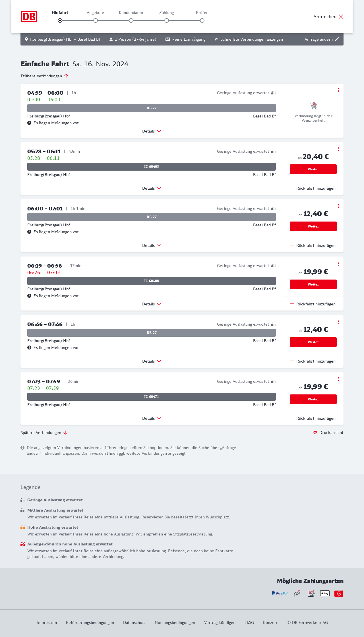The image size is (364, 637).
Task: Open three-dot menu for 04:59 RB 27 connection
Action: point(338,90)
